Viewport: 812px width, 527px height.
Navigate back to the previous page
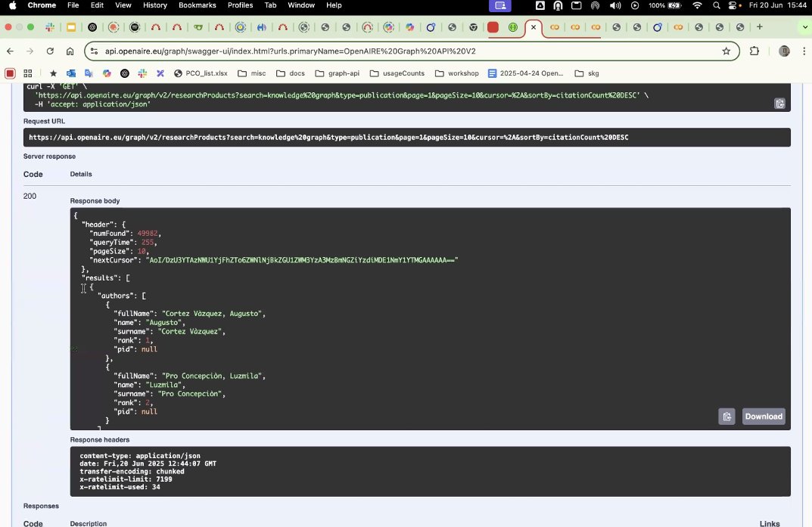tap(11, 51)
